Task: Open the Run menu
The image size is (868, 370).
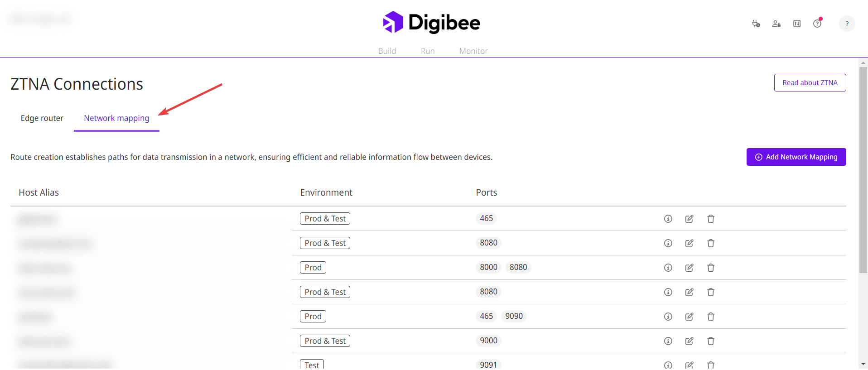Action: pyautogui.click(x=427, y=51)
